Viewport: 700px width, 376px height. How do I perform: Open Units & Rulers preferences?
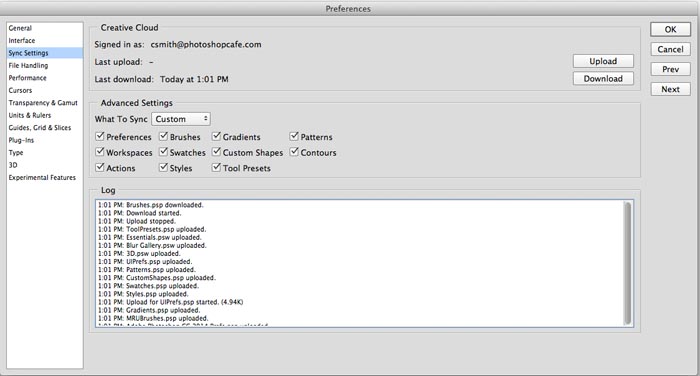tap(45, 116)
